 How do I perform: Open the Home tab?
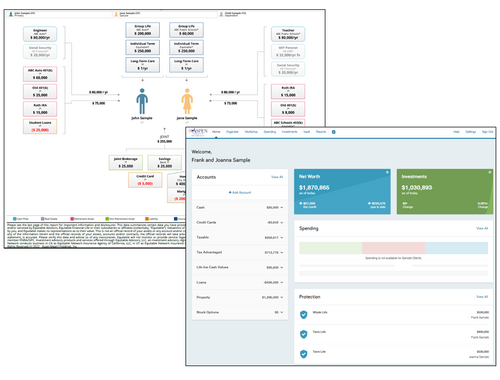point(216,132)
